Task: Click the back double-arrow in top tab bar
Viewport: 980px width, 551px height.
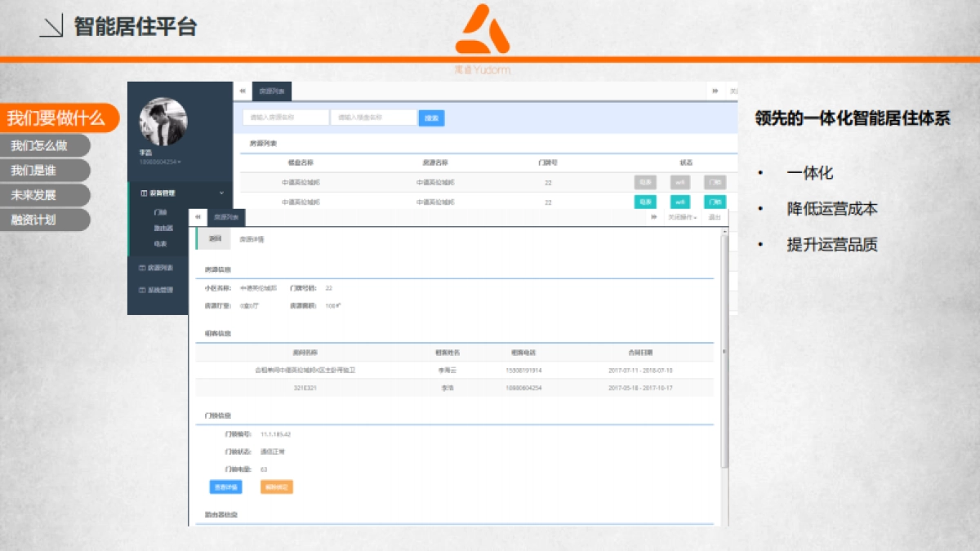Action: pos(243,91)
